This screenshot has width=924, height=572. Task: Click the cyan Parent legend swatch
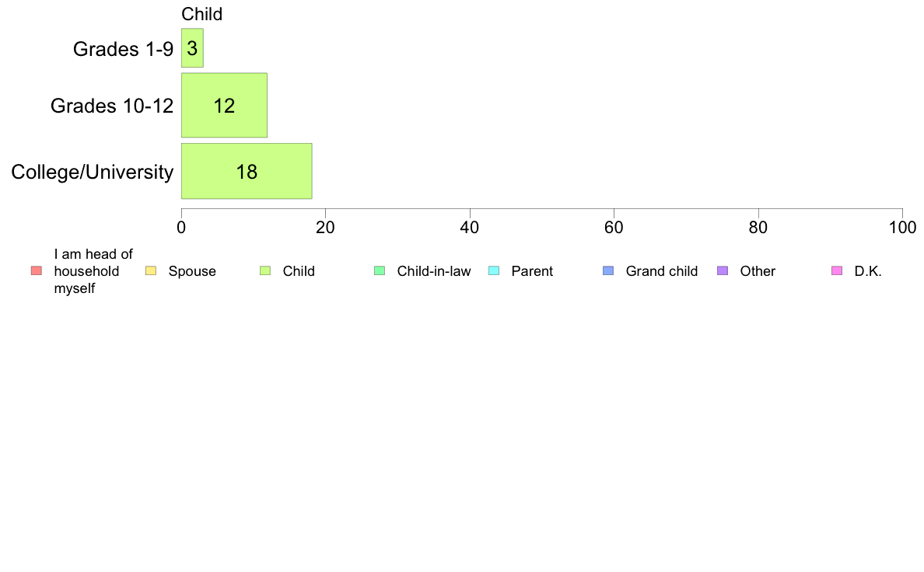494,271
